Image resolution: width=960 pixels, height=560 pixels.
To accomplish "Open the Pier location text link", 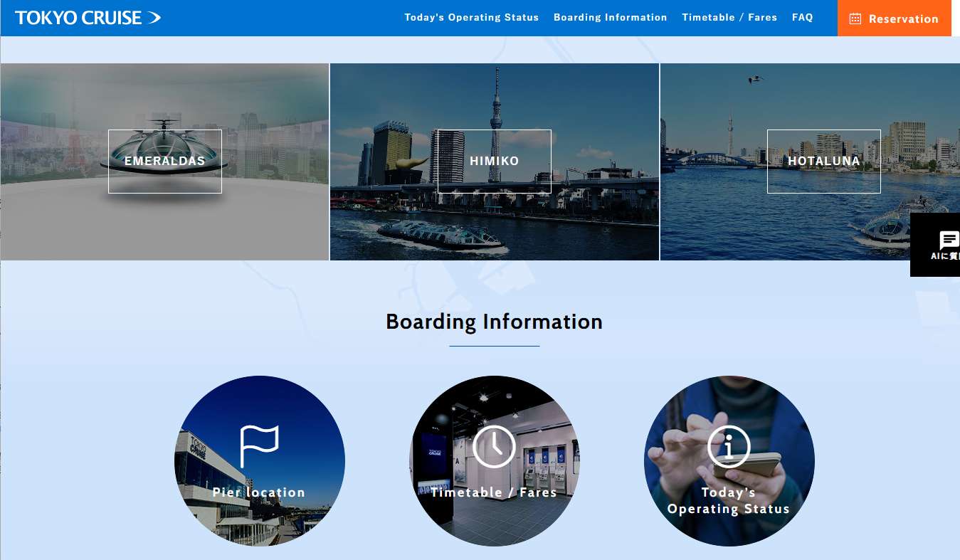I will pyautogui.click(x=259, y=492).
